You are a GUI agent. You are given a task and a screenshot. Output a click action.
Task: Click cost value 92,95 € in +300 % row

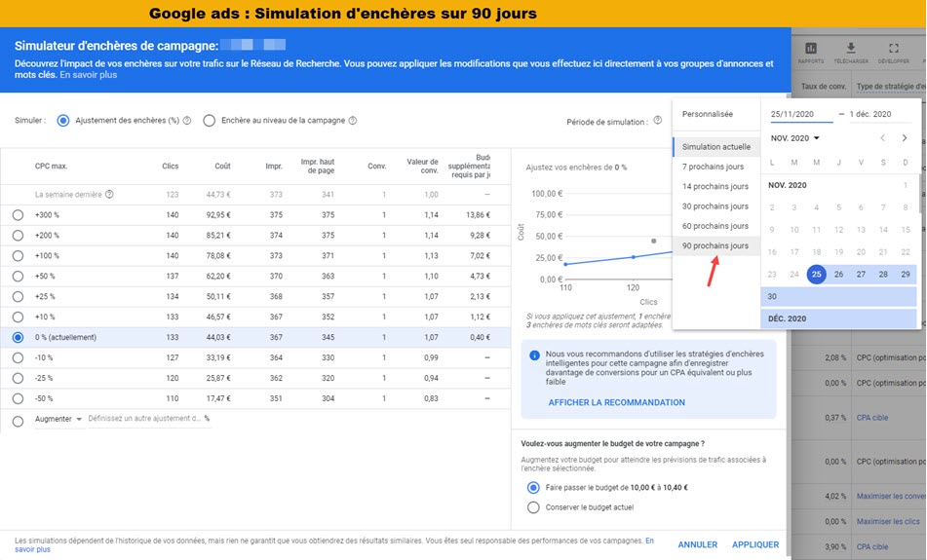click(x=218, y=215)
